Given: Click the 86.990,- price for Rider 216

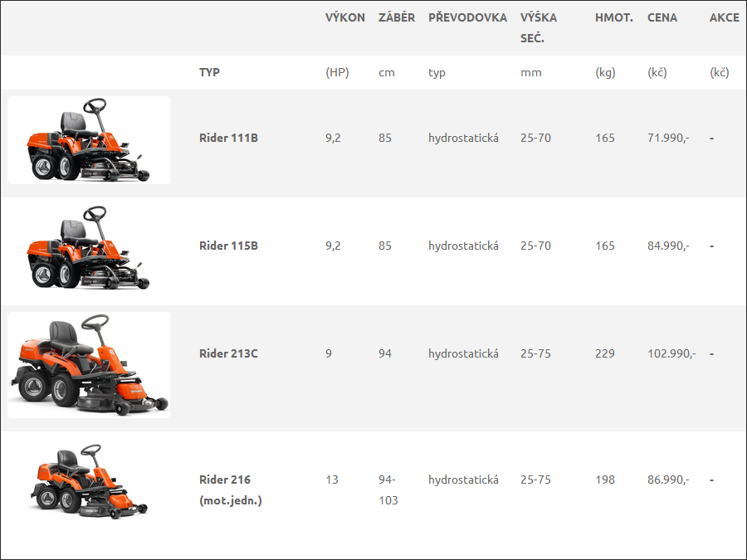Looking at the screenshot, I should 668,480.
